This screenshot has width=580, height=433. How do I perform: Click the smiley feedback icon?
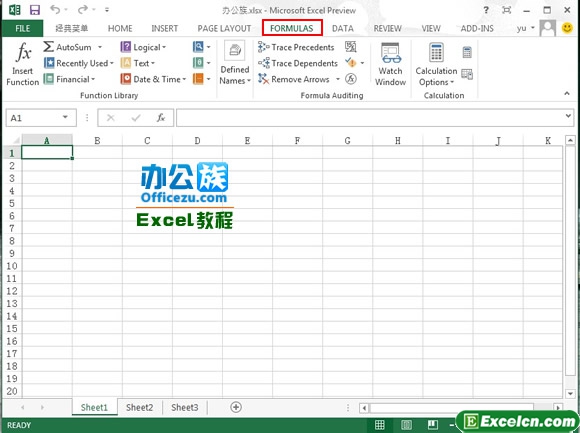point(567,28)
